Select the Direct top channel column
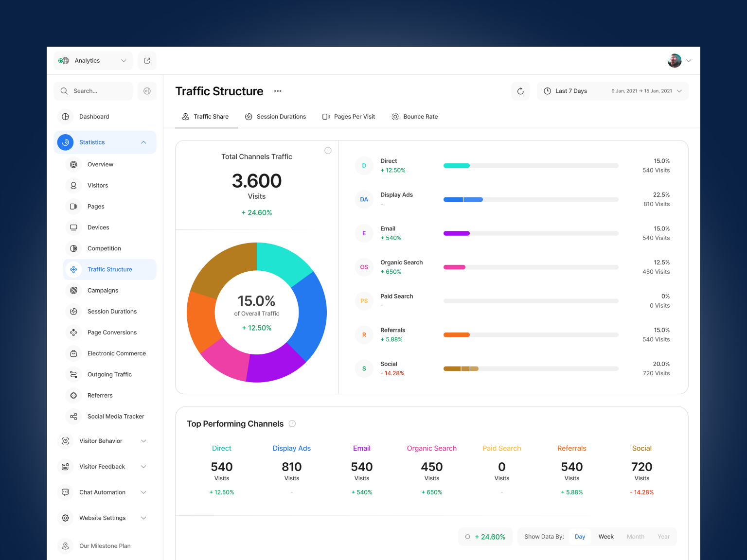Image resolution: width=747 pixels, height=560 pixels. [x=222, y=470]
